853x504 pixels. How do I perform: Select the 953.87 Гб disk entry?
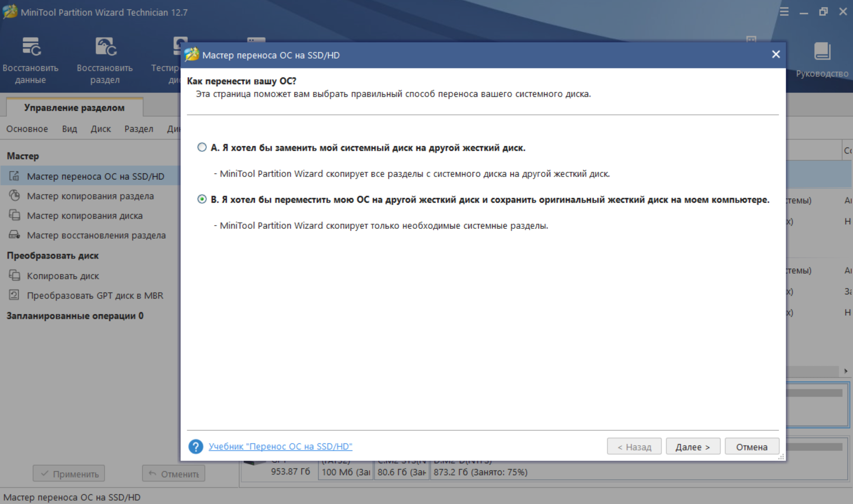pyautogui.click(x=290, y=471)
